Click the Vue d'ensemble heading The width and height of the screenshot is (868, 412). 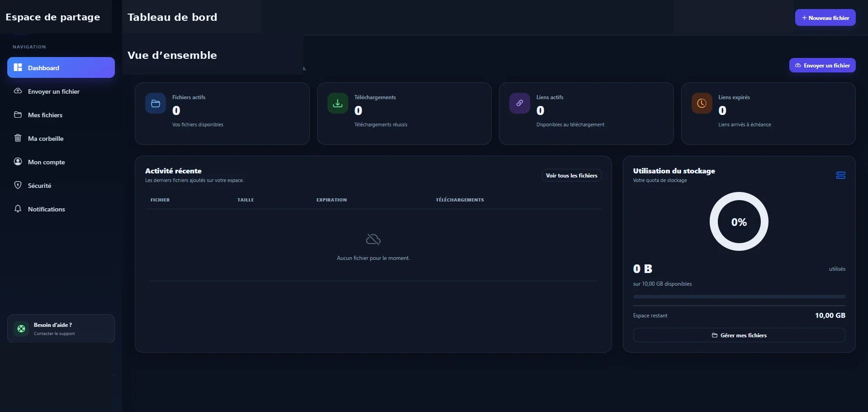pos(172,55)
